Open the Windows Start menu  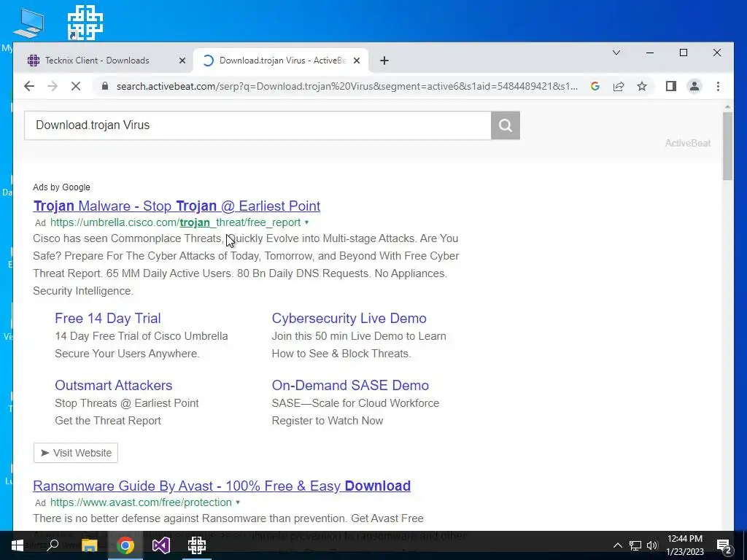tap(18, 545)
